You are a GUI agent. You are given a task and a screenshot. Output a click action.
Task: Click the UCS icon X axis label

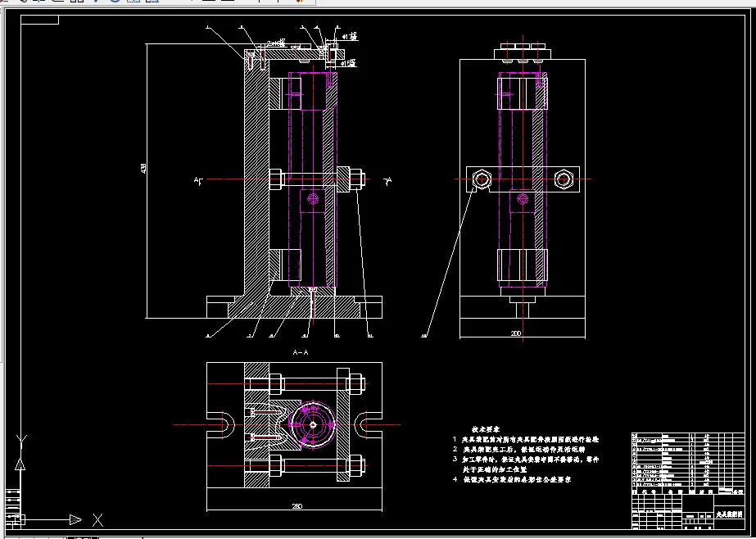tap(97, 519)
